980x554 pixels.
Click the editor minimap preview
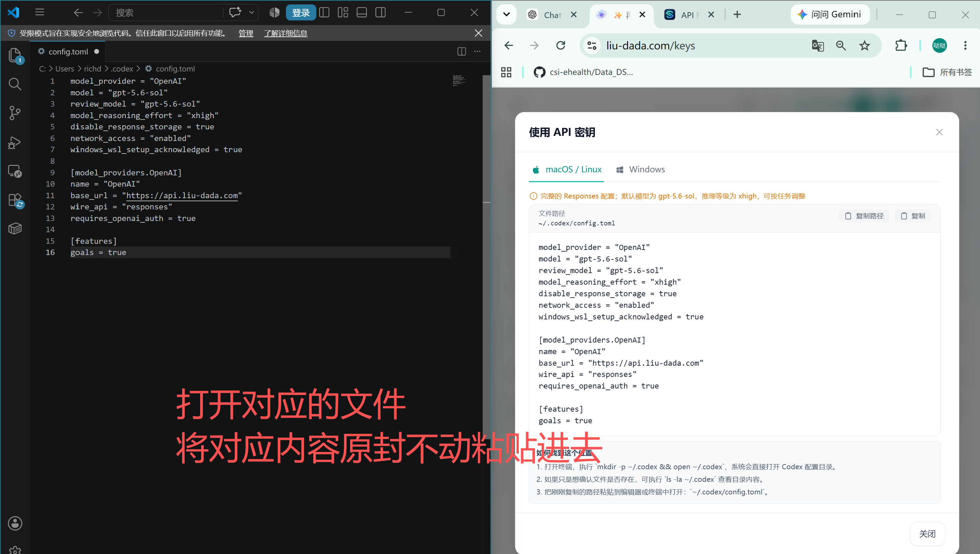point(459,80)
